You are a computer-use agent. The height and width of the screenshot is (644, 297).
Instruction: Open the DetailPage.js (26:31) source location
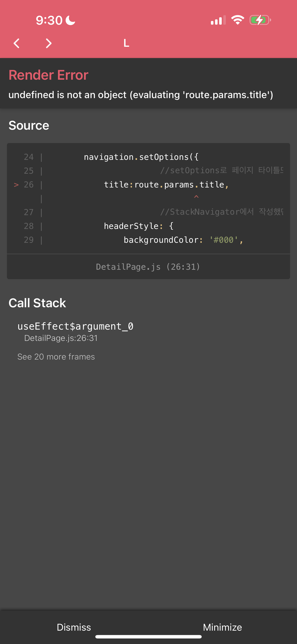[148, 267]
